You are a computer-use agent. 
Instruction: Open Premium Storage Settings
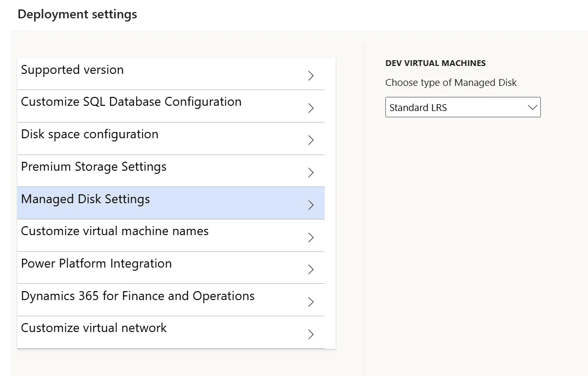(171, 171)
